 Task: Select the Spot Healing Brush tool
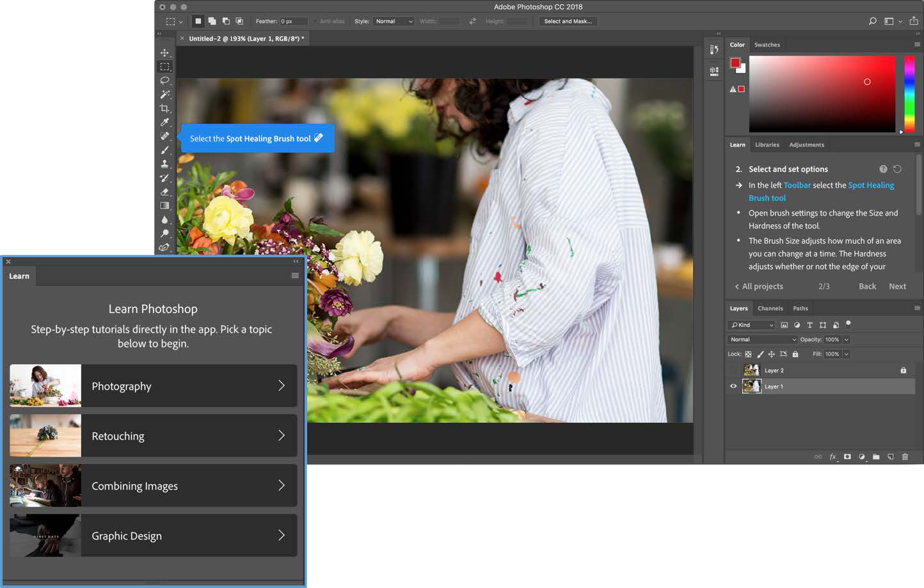pyautogui.click(x=165, y=136)
